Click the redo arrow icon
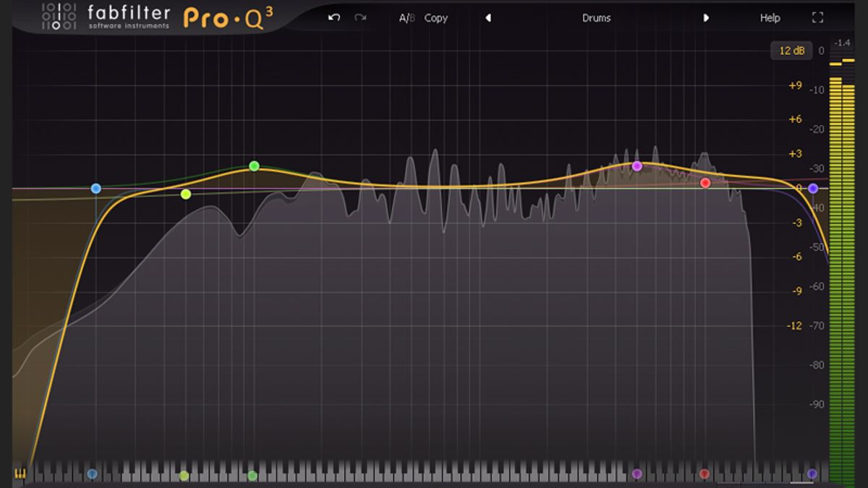Screen dimensions: 868x488 360,17
